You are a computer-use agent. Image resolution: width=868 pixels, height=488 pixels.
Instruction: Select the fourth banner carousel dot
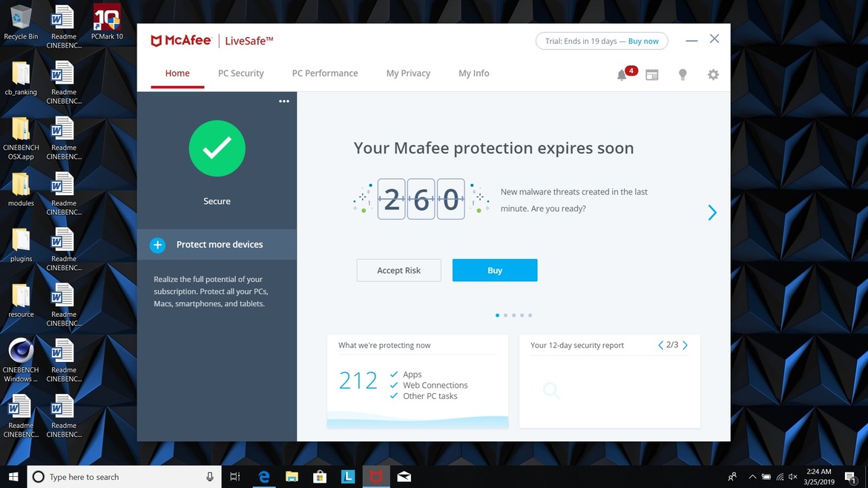click(522, 315)
